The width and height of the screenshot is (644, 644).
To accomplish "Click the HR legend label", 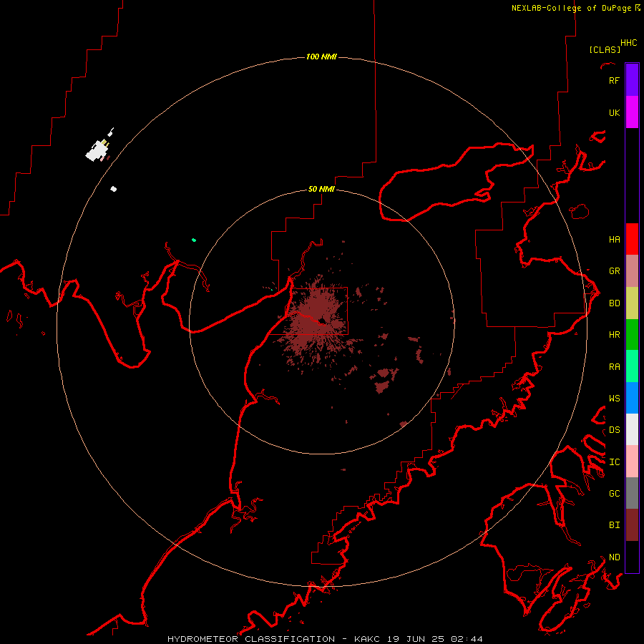I will 614,335.
